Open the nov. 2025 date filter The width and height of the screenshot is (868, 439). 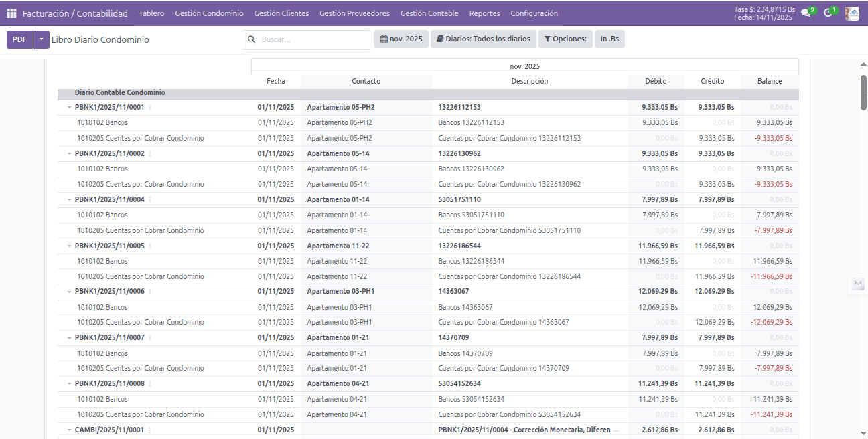pos(401,39)
